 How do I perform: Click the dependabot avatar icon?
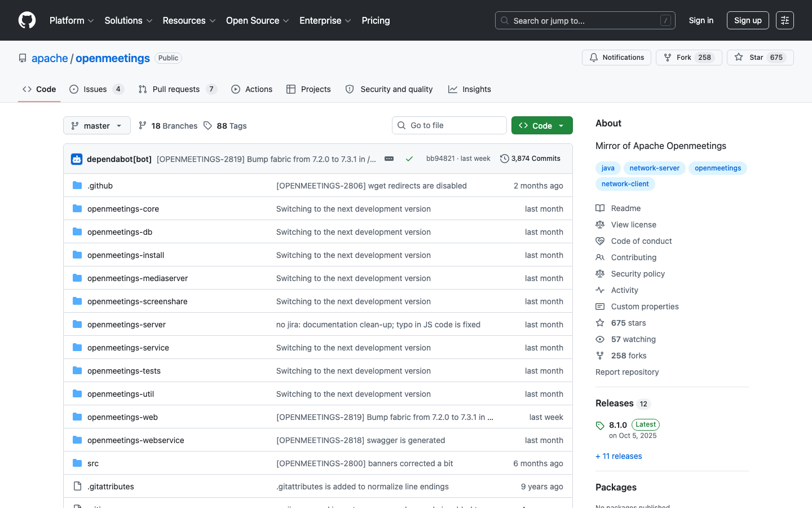[77, 159]
